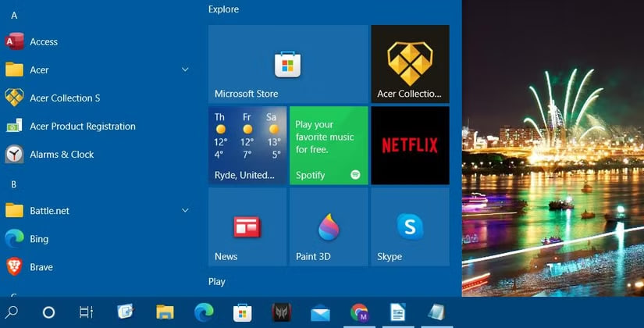Launch the Predator app on the taskbar

tap(282, 312)
